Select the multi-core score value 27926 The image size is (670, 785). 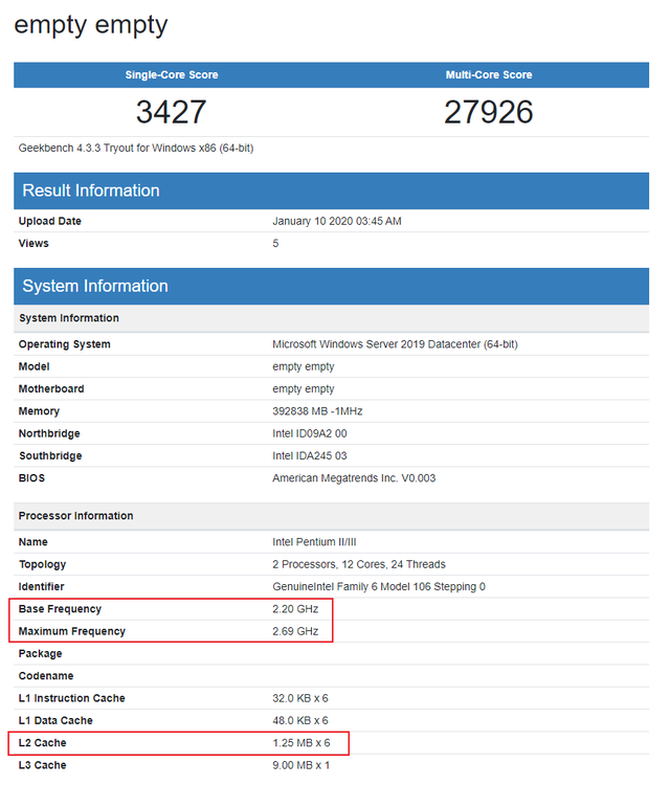point(488,112)
